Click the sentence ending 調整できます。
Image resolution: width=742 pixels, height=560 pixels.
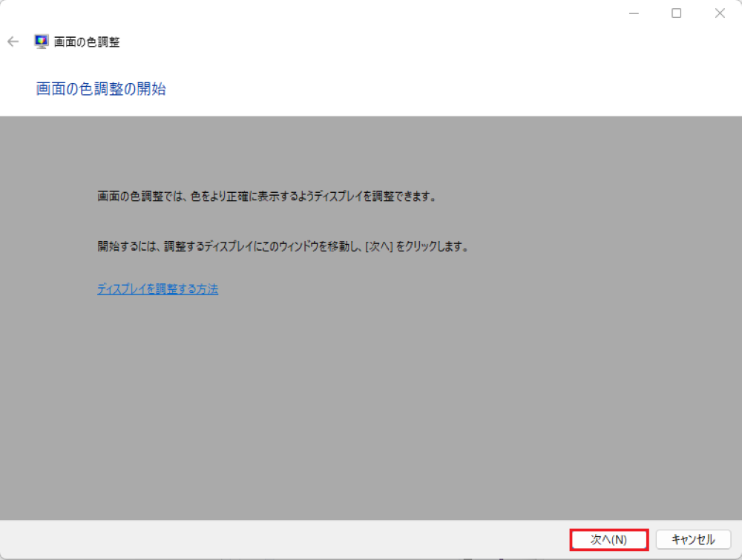267,196
